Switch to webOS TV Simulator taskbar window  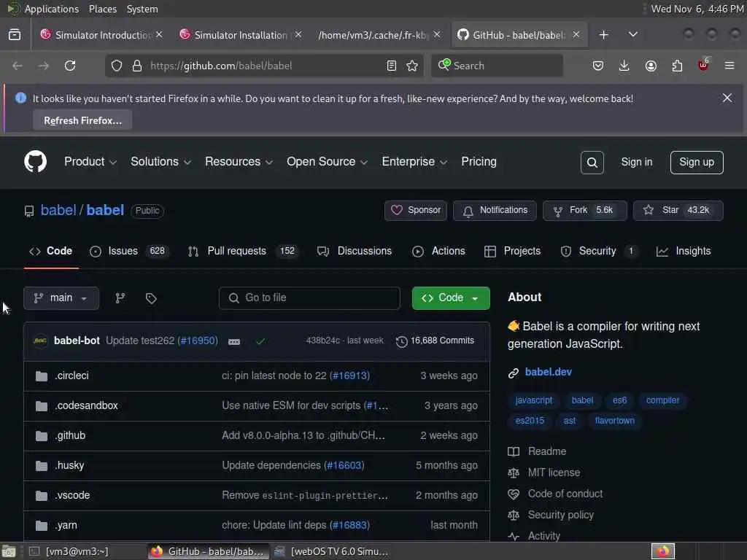click(332, 551)
